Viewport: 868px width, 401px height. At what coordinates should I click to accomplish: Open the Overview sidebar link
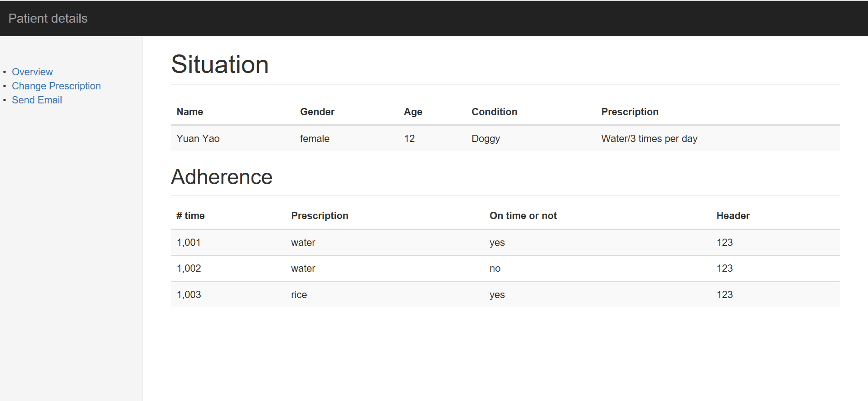(x=32, y=72)
